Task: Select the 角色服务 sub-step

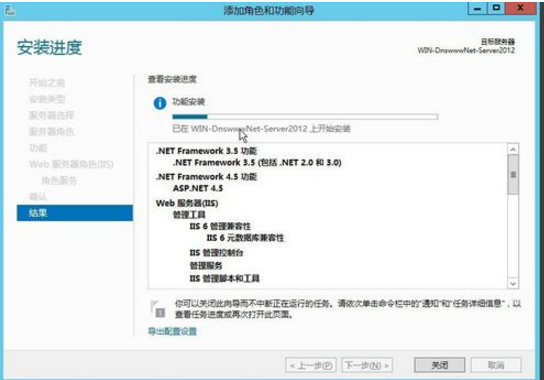Action: click(x=59, y=180)
